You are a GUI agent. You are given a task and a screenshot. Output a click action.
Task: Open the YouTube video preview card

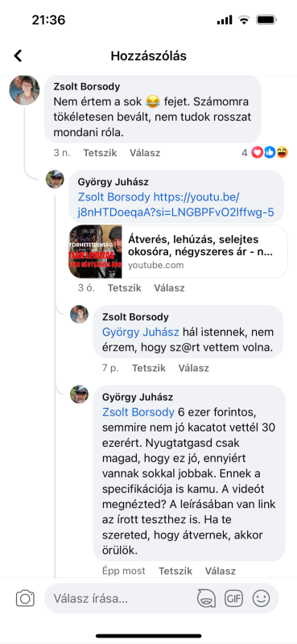click(x=179, y=252)
